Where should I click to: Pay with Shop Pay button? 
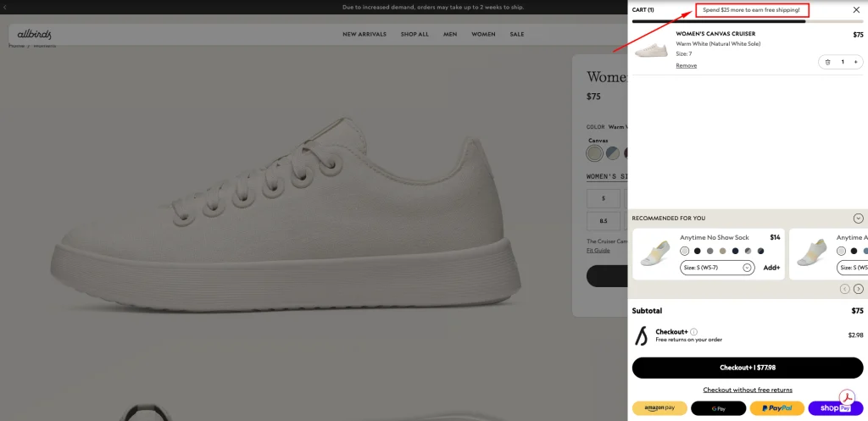point(836,408)
